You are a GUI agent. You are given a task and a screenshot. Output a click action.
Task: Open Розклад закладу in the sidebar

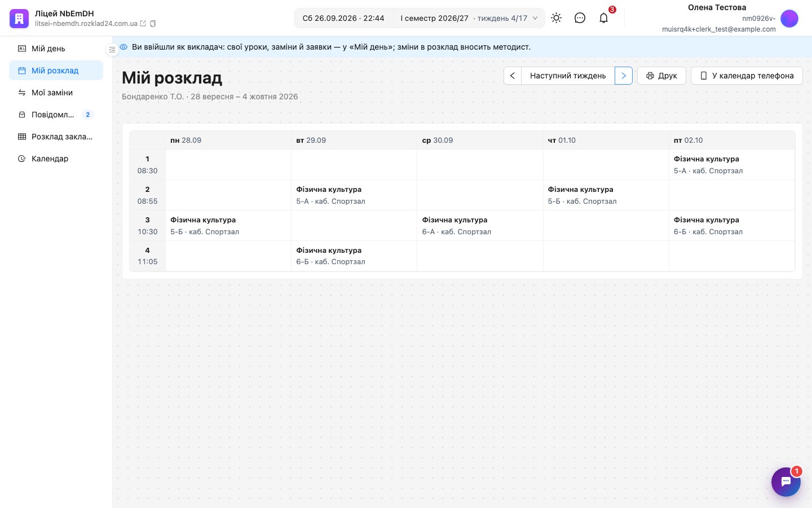(56, 137)
